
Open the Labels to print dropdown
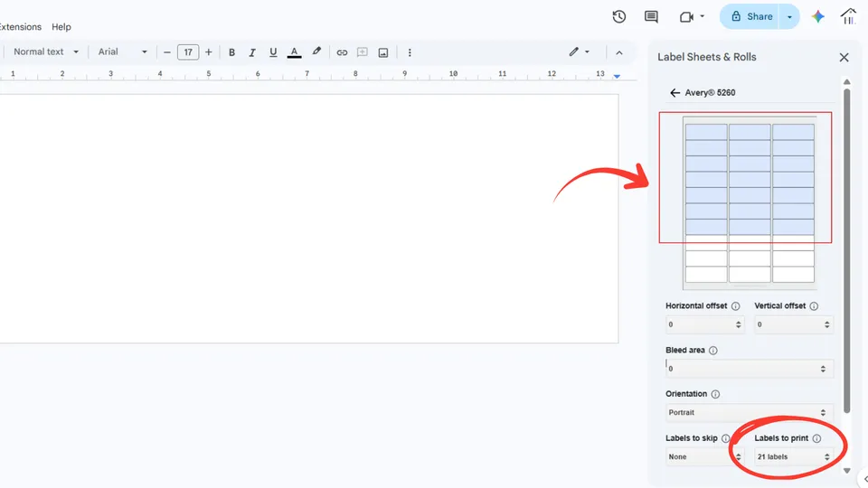[793, 457]
